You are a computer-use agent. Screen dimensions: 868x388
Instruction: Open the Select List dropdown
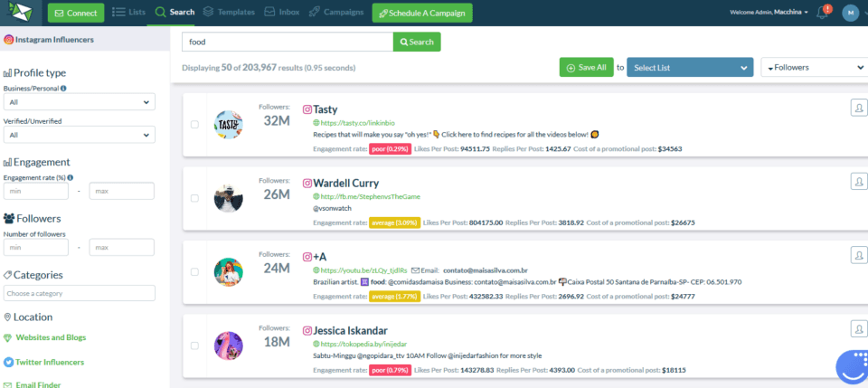coord(690,68)
